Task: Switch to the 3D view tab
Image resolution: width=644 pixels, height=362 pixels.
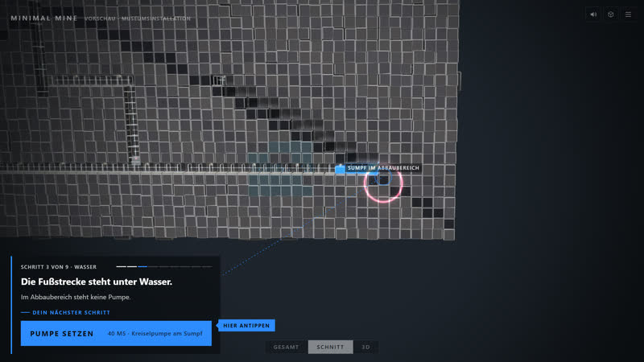Action: [365, 347]
